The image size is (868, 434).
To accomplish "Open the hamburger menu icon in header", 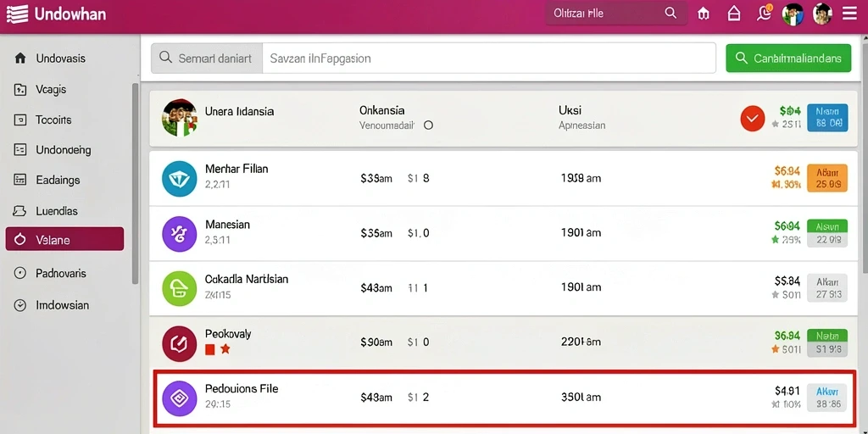I will (849, 14).
